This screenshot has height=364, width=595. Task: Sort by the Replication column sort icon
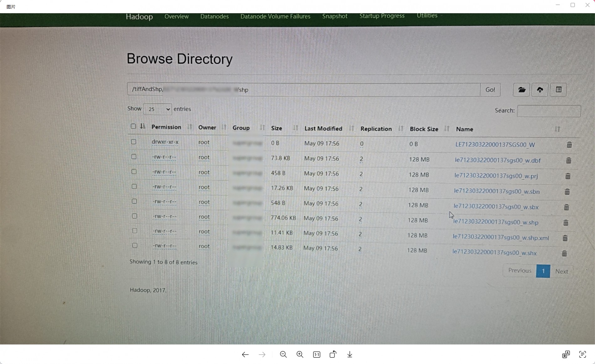click(x=401, y=128)
